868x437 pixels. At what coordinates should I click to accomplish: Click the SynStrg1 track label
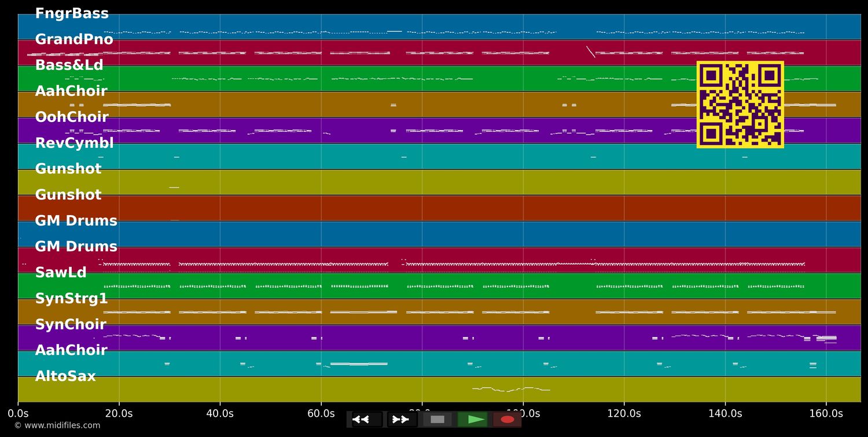tap(71, 299)
